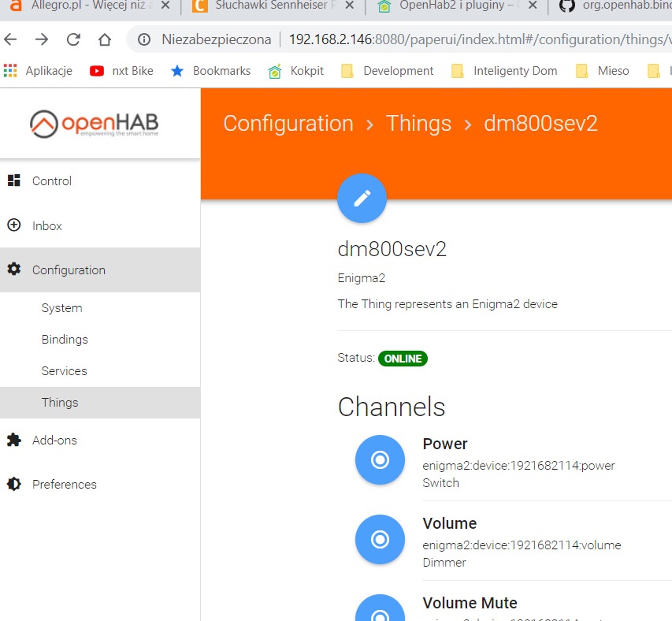
Task: Open the Bindings submenu item
Action: click(100, 340)
